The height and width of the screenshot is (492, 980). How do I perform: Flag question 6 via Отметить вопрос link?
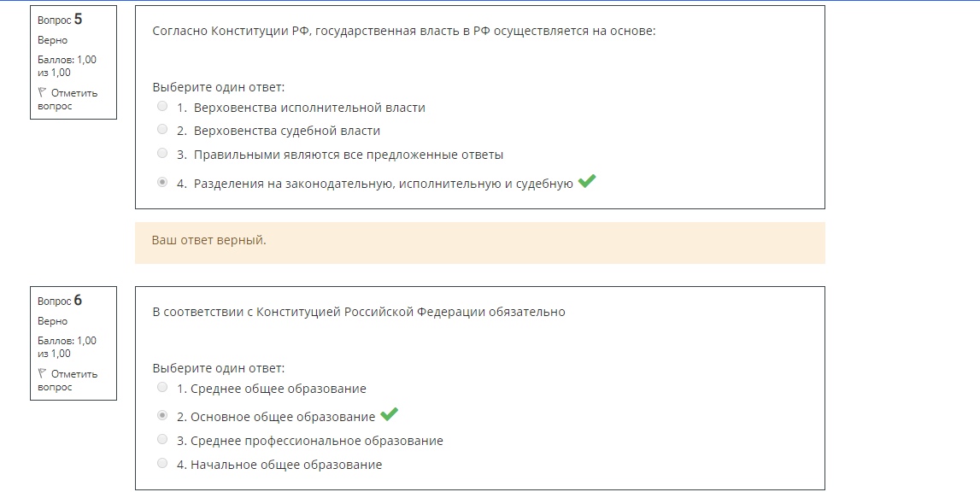[67, 381]
